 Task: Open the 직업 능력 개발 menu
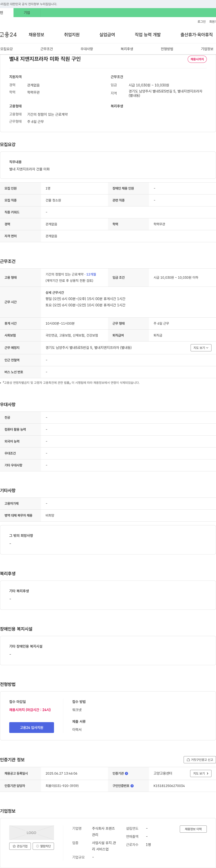pyautogui.click(x=148, y=35)
